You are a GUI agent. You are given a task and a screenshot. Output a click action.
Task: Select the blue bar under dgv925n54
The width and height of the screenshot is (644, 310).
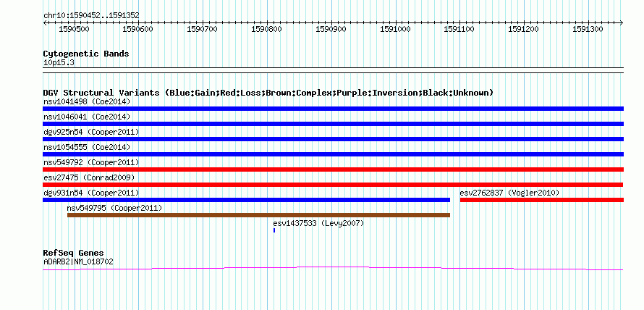pyautogui.click(x=333, y=139)
